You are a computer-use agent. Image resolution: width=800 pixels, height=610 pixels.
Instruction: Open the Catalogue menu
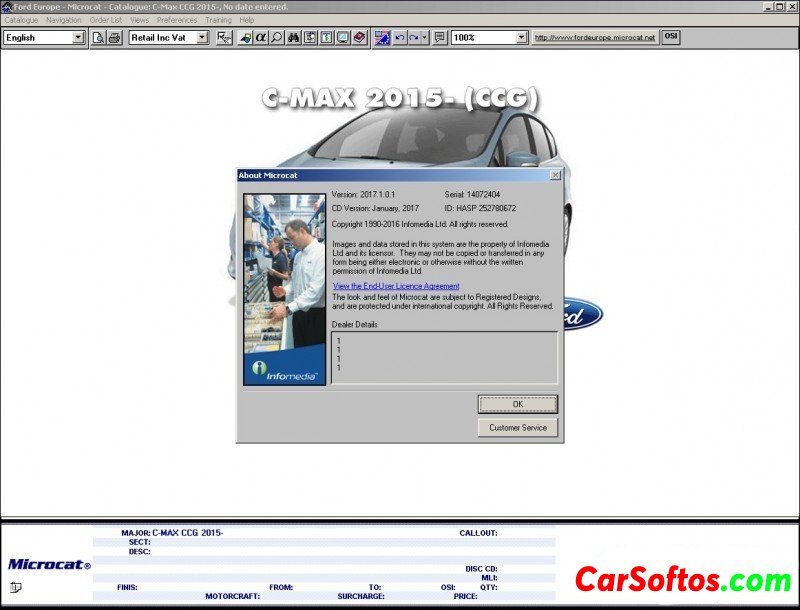coord(21,20)
